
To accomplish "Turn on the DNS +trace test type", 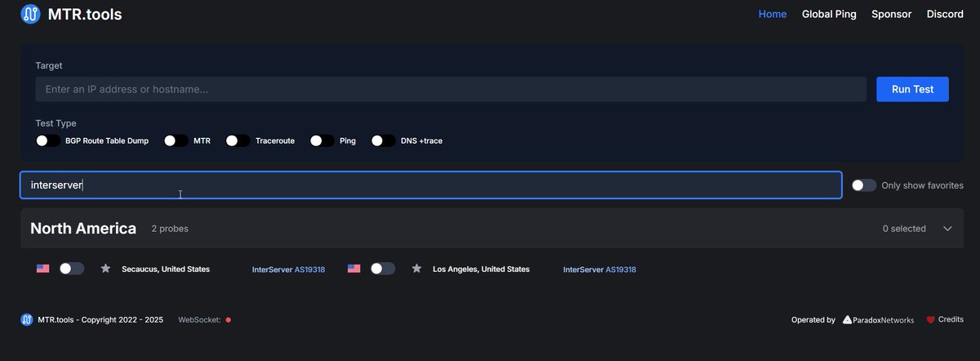I will point(383,141).
